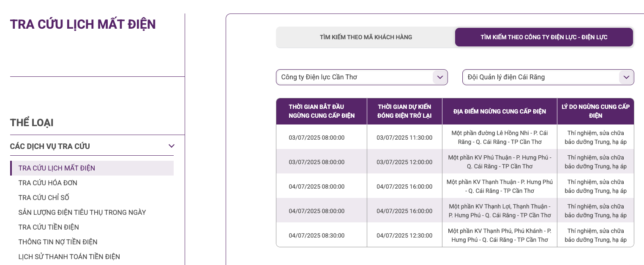
Task: Click chevron arrow in Công ty Điện lực dropdown
Action: click(x=439, y=77)
